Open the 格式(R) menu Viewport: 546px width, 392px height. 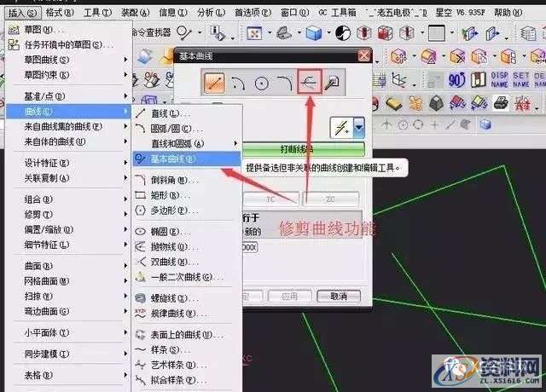point(60,13)
